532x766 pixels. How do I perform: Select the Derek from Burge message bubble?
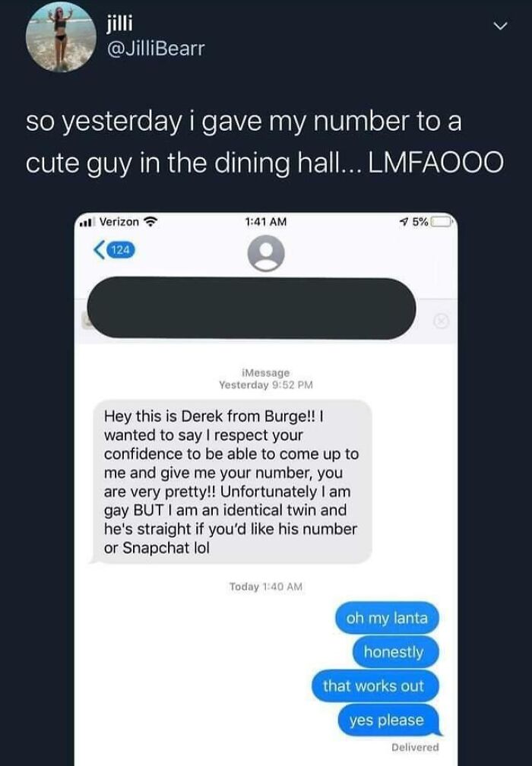[x=232, y=482]
